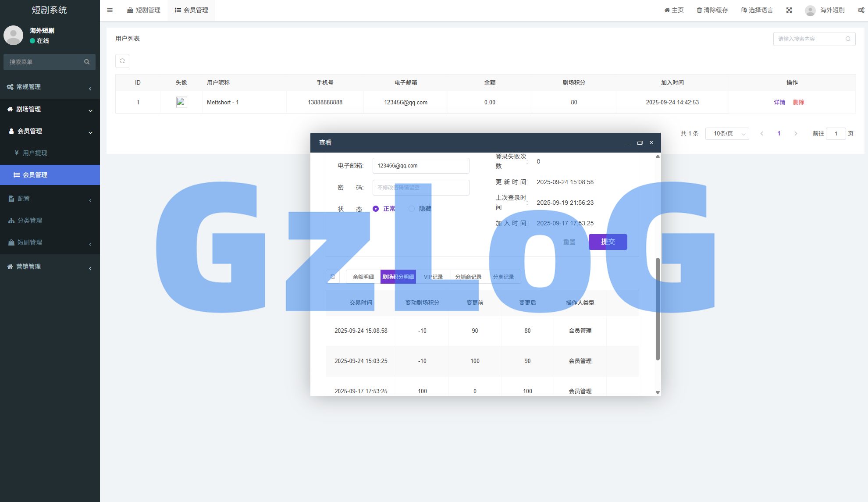
Task: Select the 隐藏 status radio button
Action: tap(412, 209)
